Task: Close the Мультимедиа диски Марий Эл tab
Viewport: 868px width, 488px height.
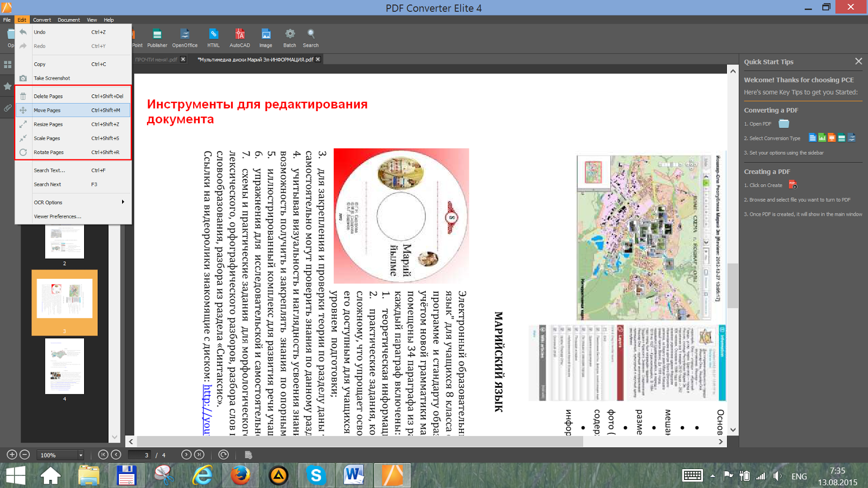Action: click(318, 59)
